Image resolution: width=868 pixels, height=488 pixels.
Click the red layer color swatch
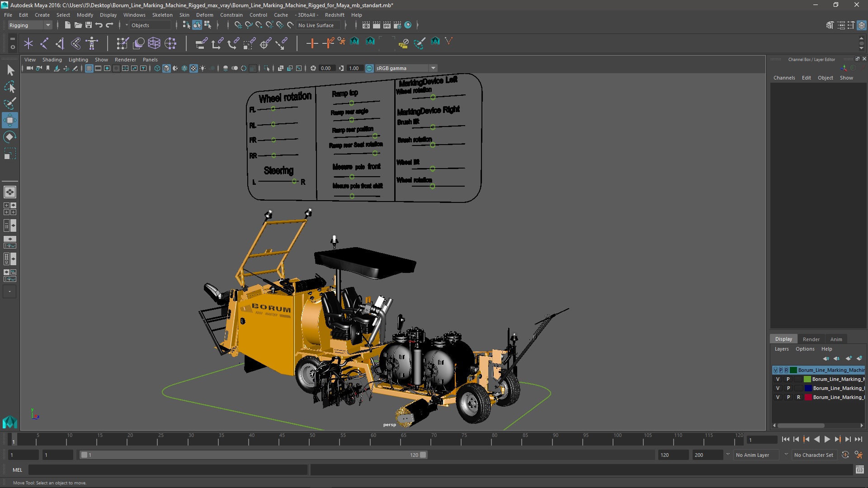(x=808, y=397)
